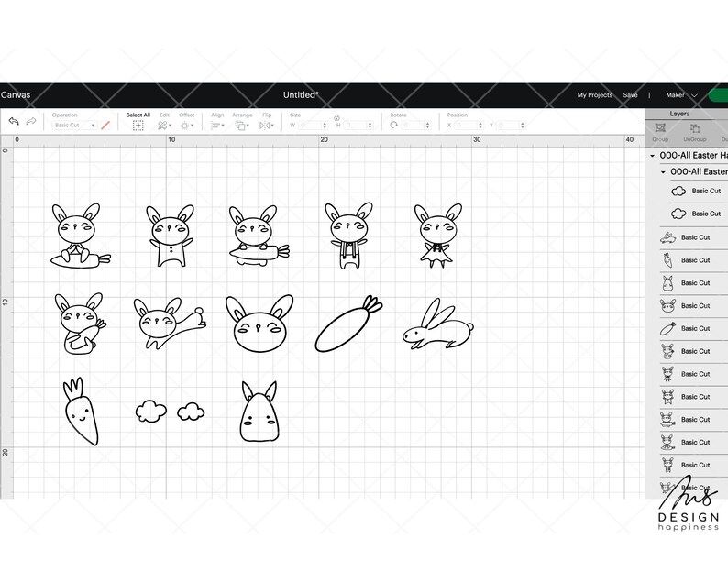Select the leaping bunny on canvas
The image size is (728, 582).
click(170, 323)
